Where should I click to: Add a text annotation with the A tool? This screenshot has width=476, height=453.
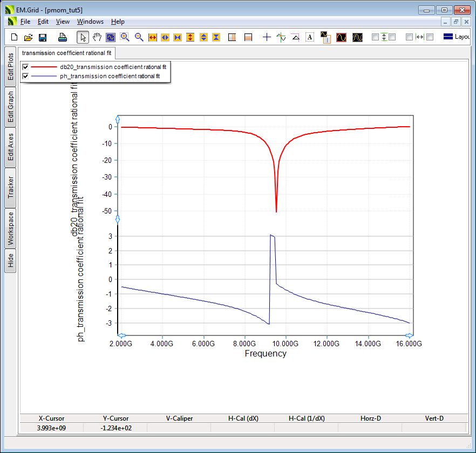310,37
